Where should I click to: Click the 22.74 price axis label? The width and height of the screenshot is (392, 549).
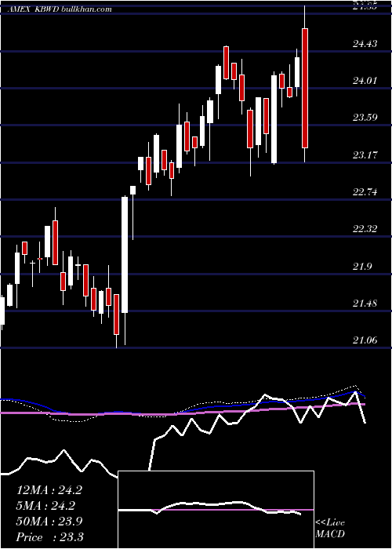tap(365, 192)
